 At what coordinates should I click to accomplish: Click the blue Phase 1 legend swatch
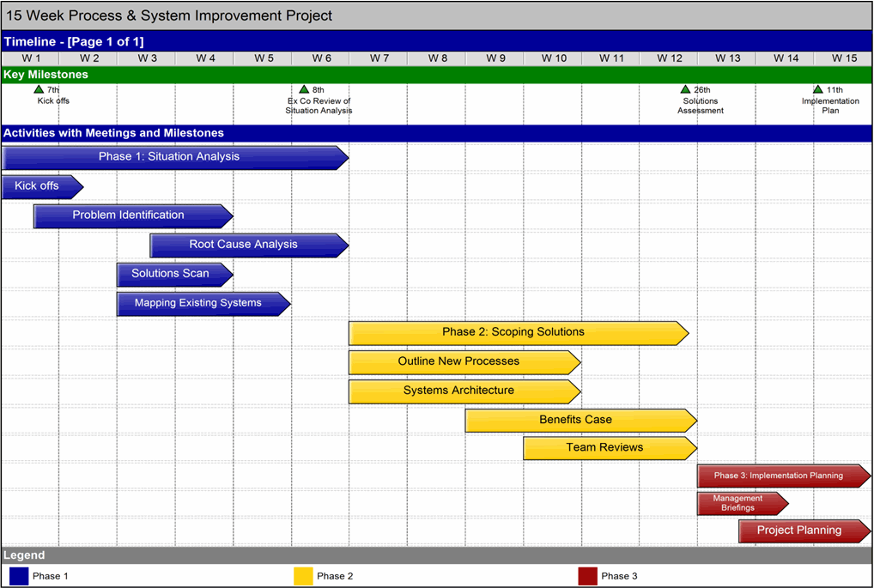[x=19, y=576]
